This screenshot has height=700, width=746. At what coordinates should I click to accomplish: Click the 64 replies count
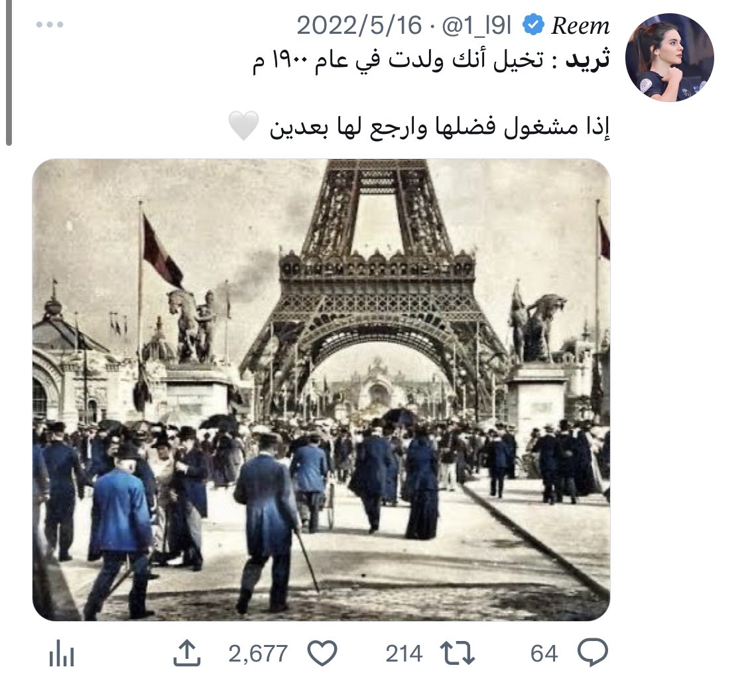[544, 654]
